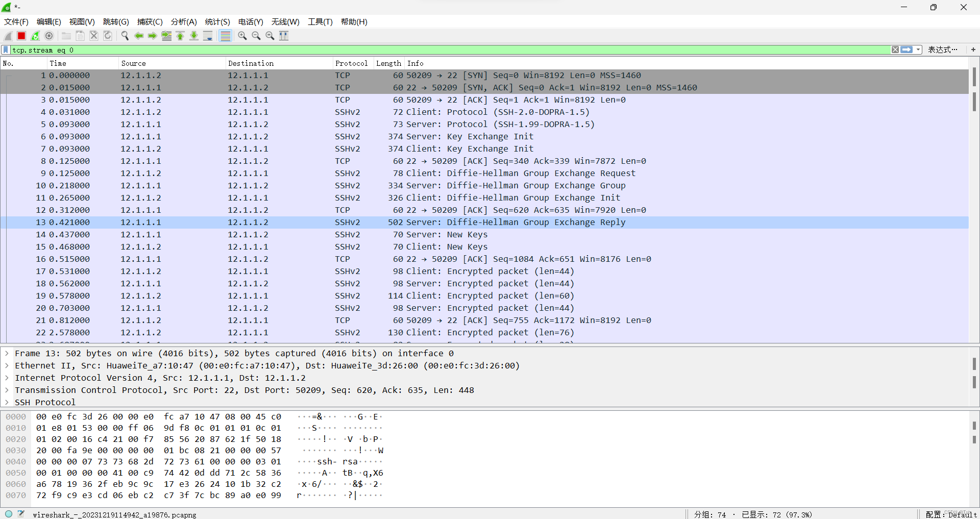
Task: Restart the current capture
Action: click(35, 36)
